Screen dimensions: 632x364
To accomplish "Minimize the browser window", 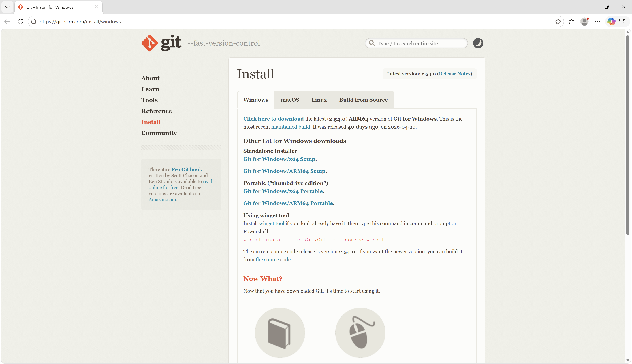I will (x=590, y=7).
